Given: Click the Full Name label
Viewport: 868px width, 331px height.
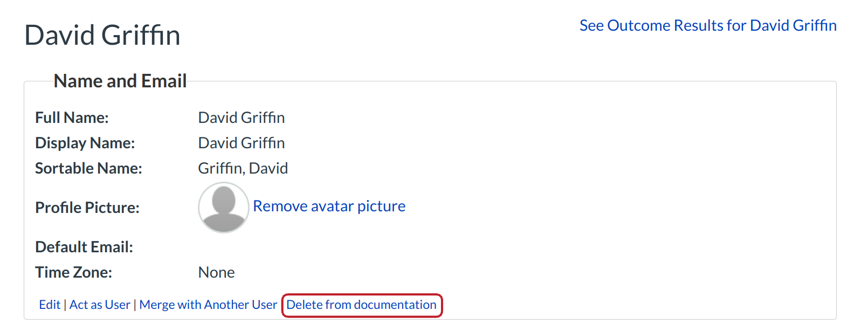Looking at the screenshot, I should pyautogui.click(x=72, y=118).
